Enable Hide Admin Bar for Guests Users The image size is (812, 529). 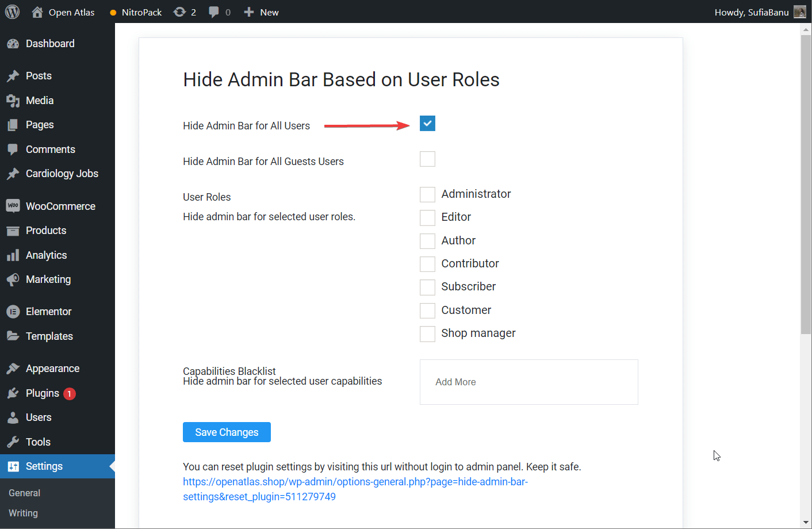pos(427,159)
